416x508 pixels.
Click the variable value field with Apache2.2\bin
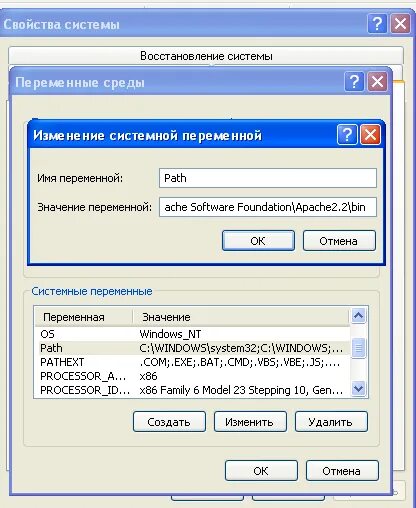[268, 207]
